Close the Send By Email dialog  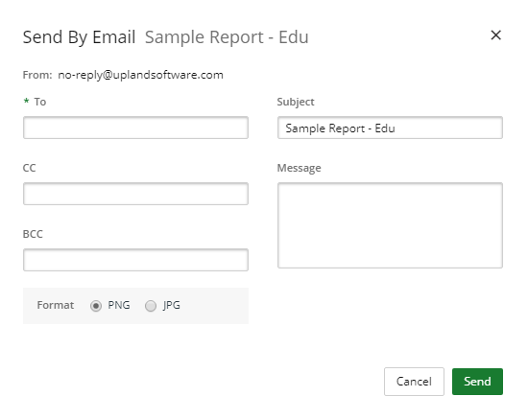coord(495,35)
